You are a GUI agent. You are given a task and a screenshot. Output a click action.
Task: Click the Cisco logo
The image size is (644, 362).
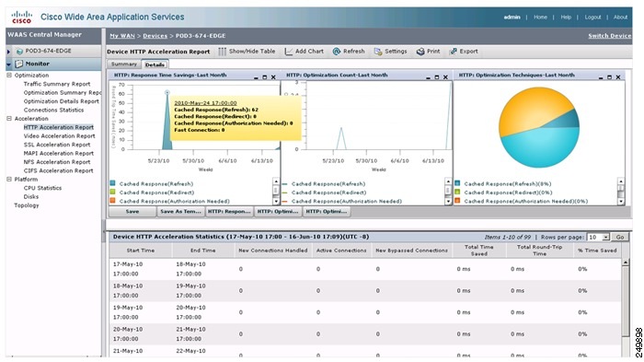pyautogui.click(x=21, y=18)
